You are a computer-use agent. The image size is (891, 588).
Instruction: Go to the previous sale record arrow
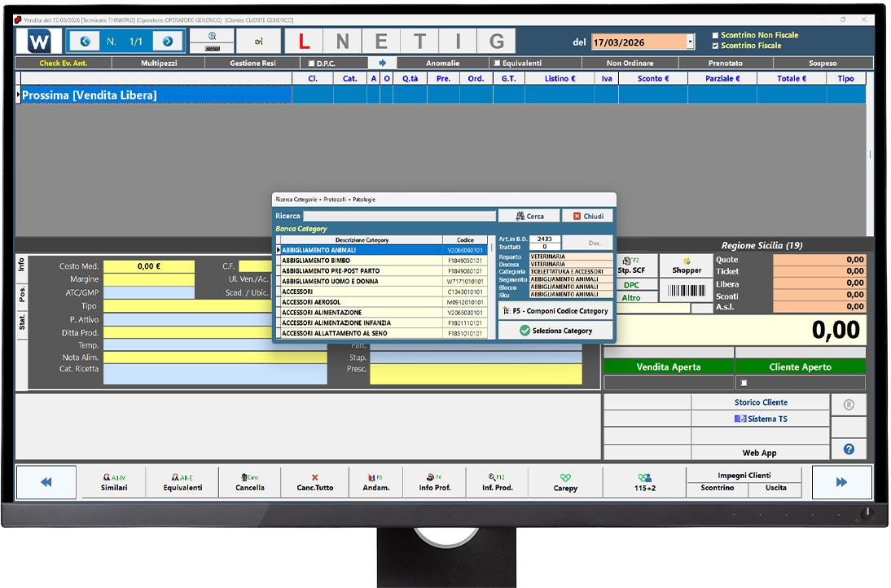point(85,42)
